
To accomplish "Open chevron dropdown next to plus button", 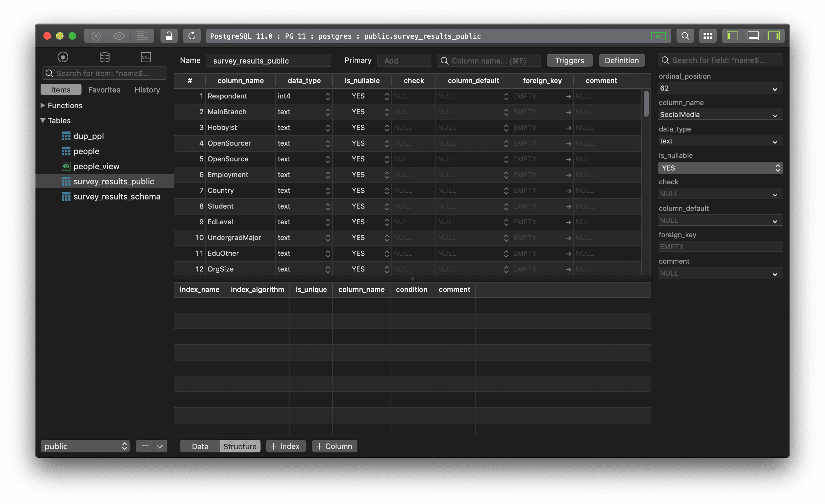I will [160, 446].
